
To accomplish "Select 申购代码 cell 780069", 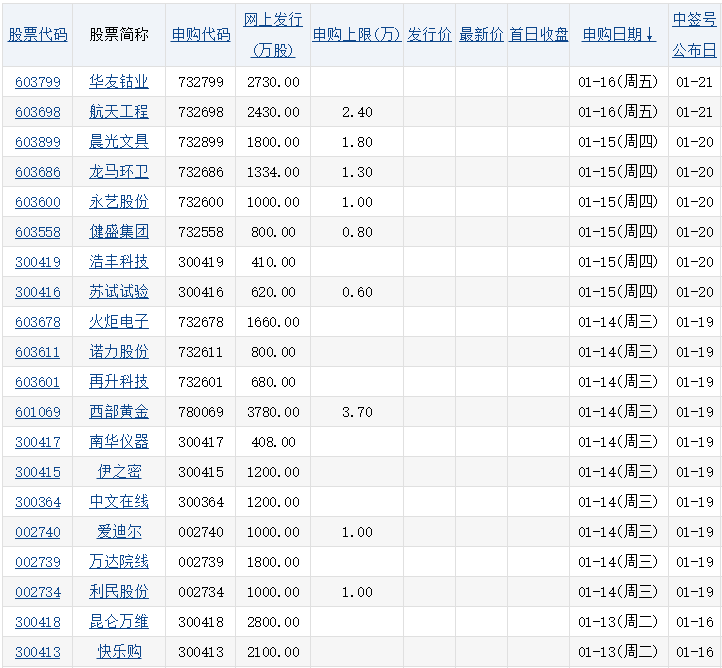I will [x=200, y=412].
